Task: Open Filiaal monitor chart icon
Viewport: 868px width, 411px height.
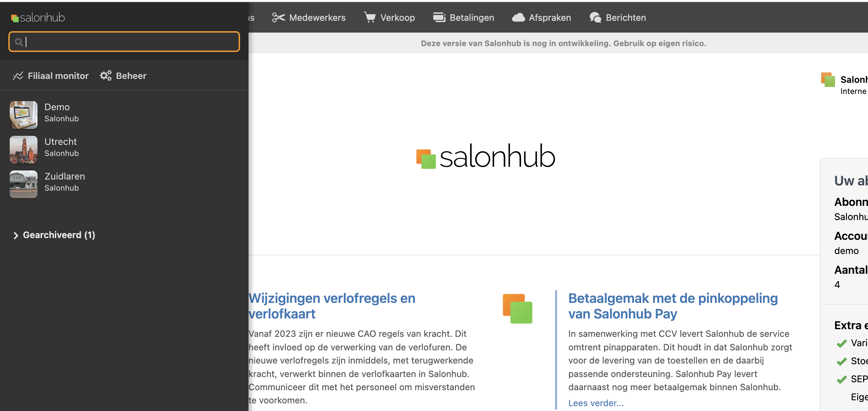Action: [18, 76]
